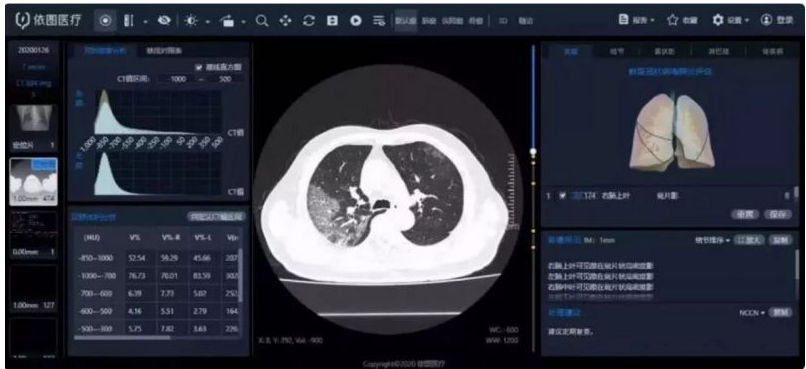Open the report dropdown menu
Viewport: 806px width, 369px height.
[x=636, y=20]
